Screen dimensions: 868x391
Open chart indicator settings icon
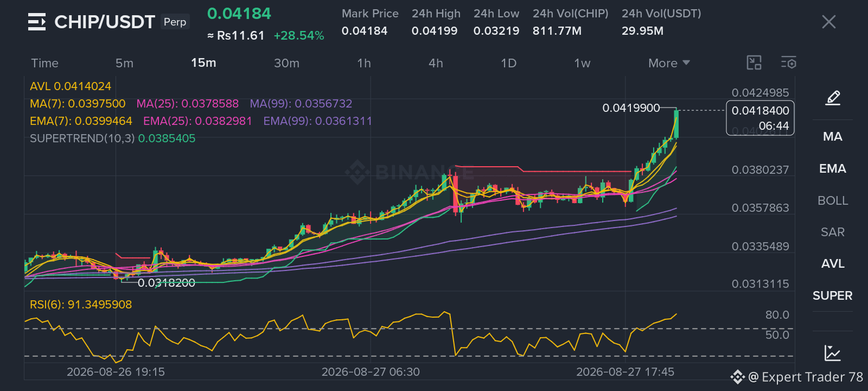[x=789, y=63]
